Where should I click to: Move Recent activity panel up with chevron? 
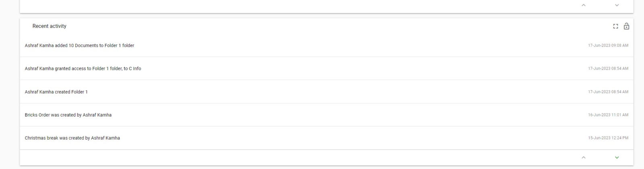click(x=584, y=157)
